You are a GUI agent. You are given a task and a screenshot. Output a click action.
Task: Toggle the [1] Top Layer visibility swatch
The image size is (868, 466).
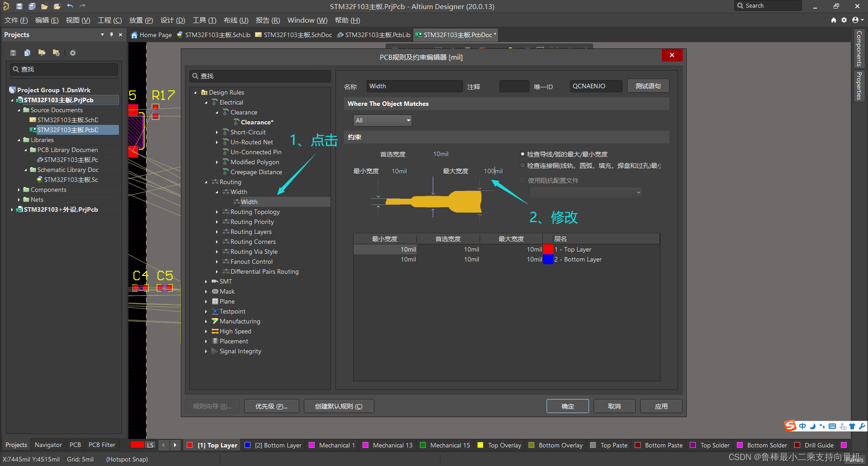coord(190,445)
